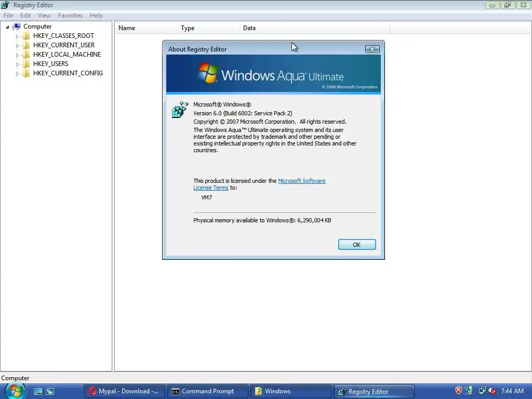This screenshot has height=399, width=532.
Task: Open the View menu
Action: (x=45, y=16)
